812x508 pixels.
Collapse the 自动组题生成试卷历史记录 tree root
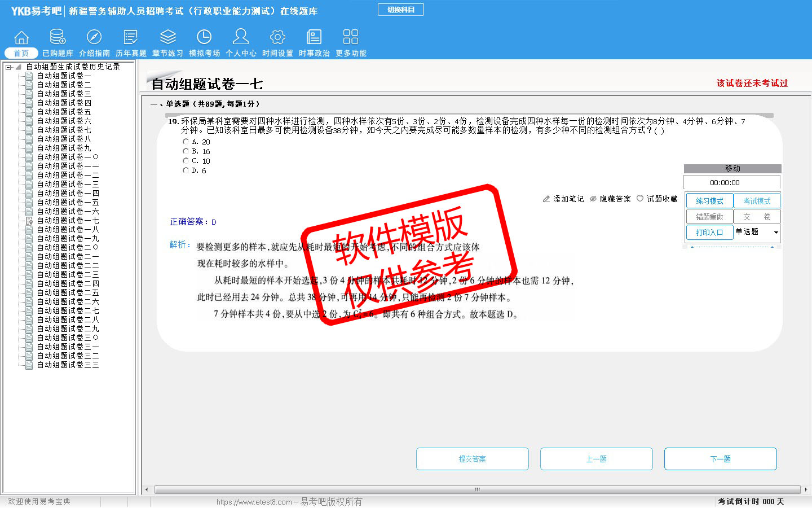tap(8, 67)
